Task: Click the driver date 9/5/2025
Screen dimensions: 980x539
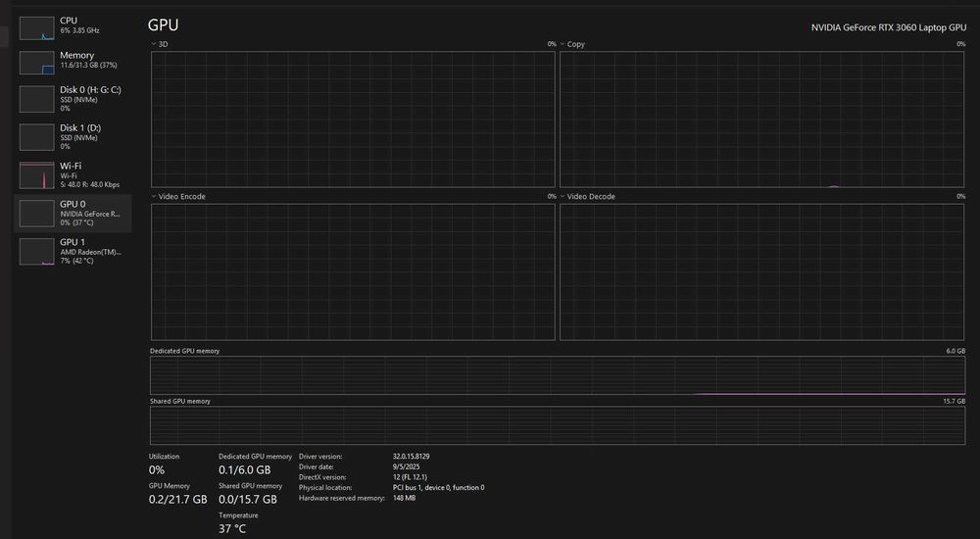Action: point(405,467)
